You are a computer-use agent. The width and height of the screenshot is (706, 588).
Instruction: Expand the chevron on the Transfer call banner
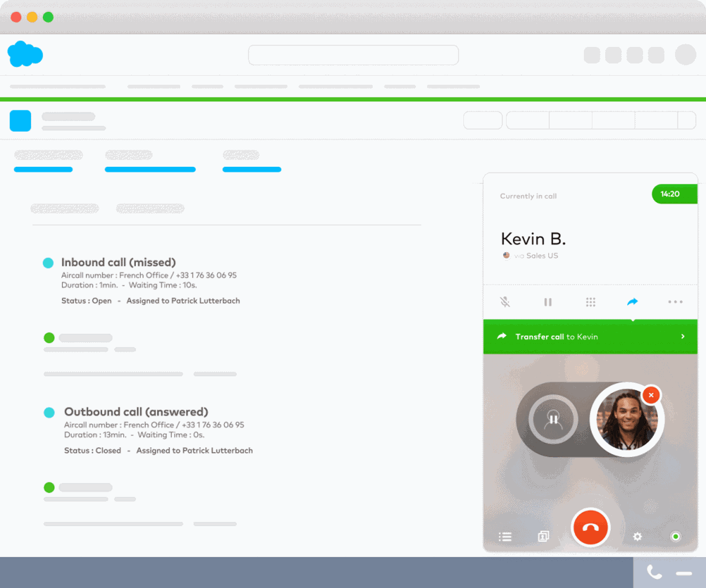[x=683, y=336]
